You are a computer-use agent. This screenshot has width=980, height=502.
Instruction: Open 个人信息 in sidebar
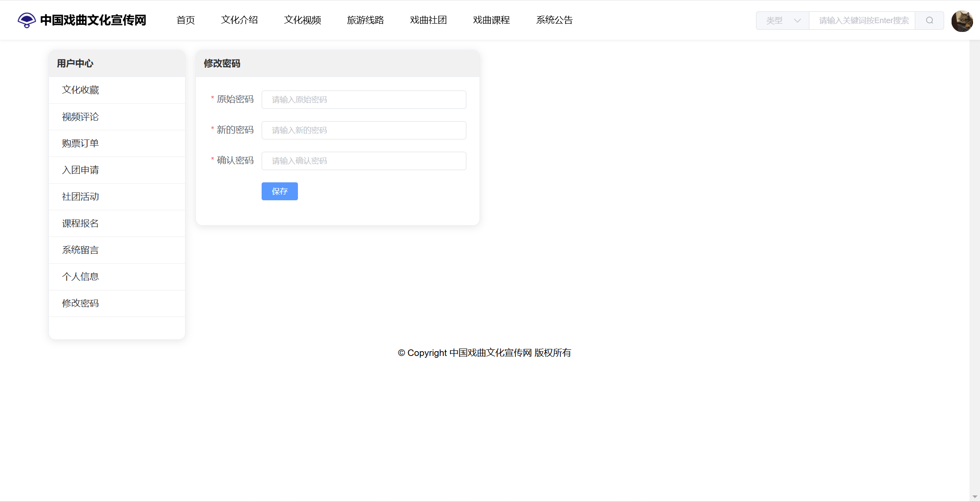[x=80, y=277]
